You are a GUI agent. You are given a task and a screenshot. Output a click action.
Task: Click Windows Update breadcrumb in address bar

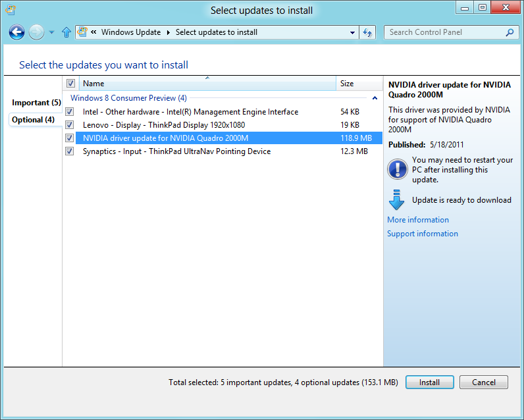pos(131,32)
